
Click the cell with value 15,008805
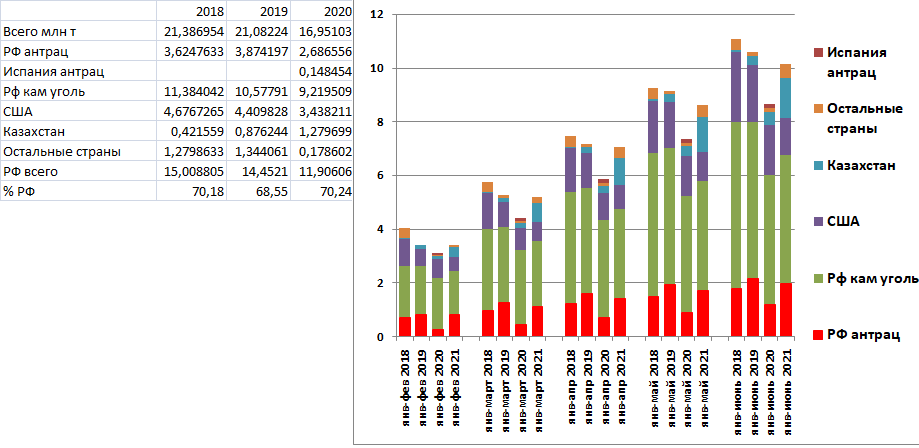tap(195, 172)
